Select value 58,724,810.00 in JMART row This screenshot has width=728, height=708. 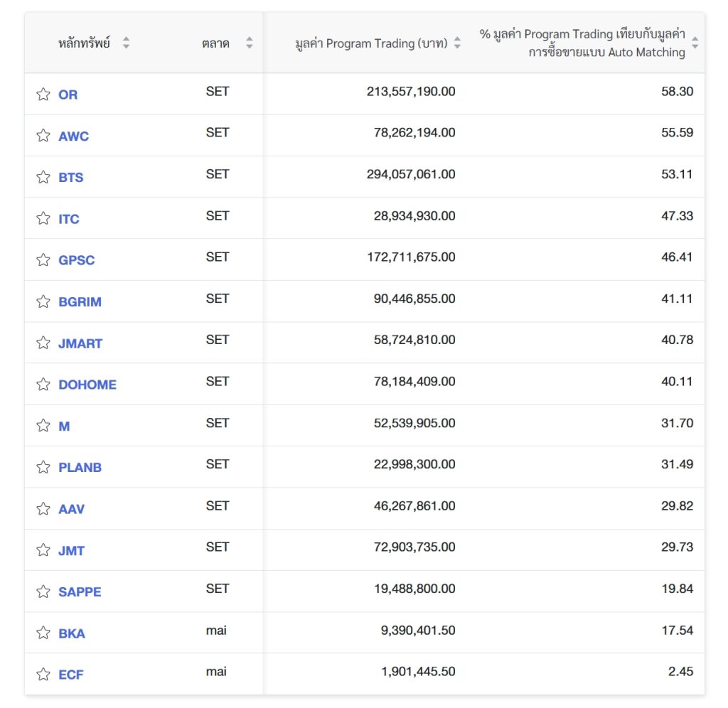(x=414, y=340)
